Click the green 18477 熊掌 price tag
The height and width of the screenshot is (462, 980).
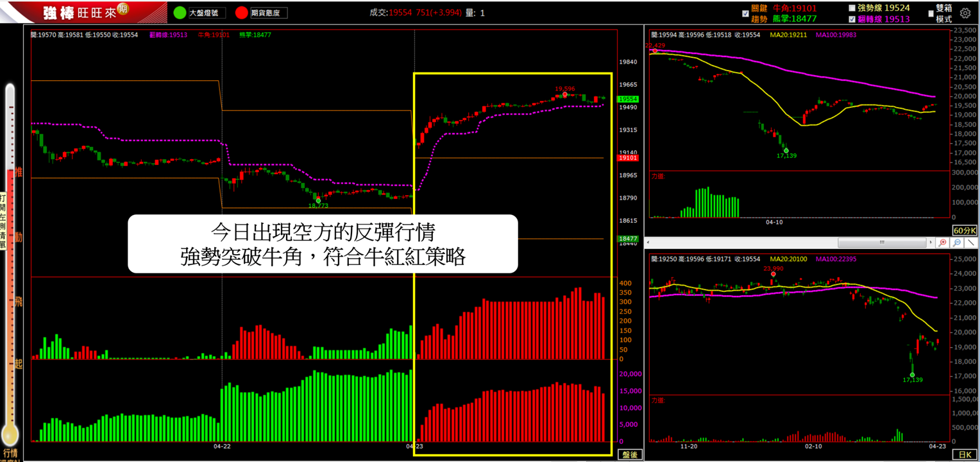(x=628, y=239)
